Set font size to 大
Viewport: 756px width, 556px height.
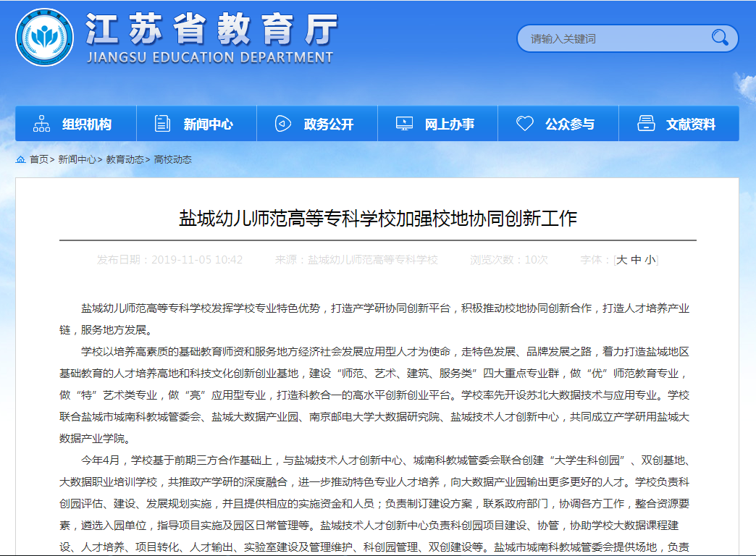tap(621, 260)
